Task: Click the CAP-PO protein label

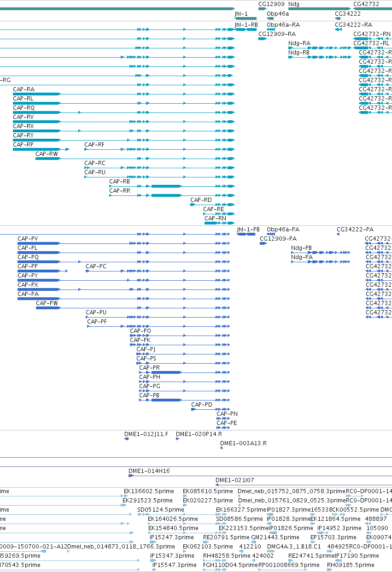Action: point(140,331)
